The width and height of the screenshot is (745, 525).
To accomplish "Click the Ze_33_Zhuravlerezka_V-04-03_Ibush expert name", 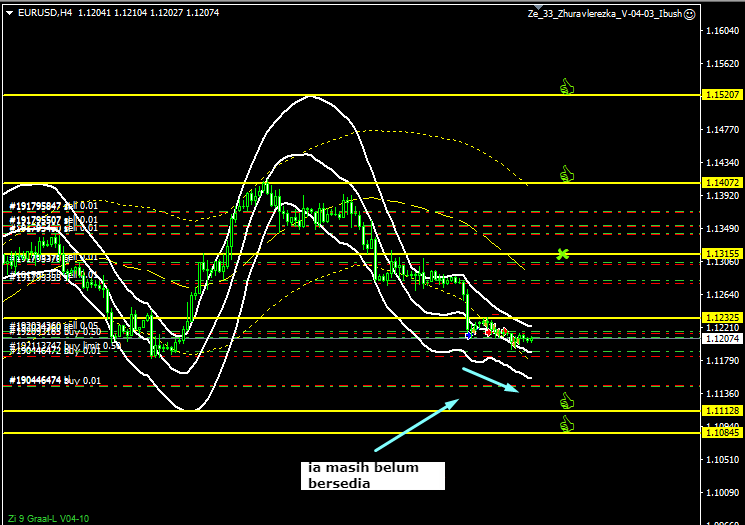I will point(604,14).
